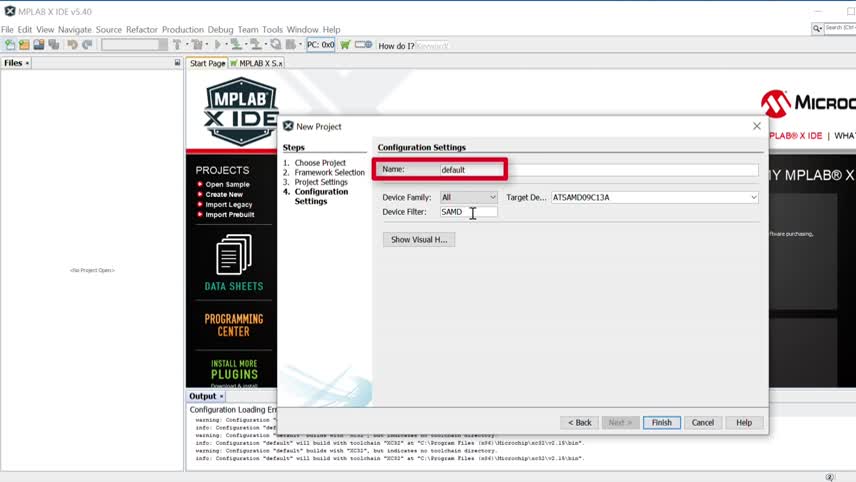Open the Edit menu
The image size is (856, 482).
pyautogui.click(x=25, y=29)
